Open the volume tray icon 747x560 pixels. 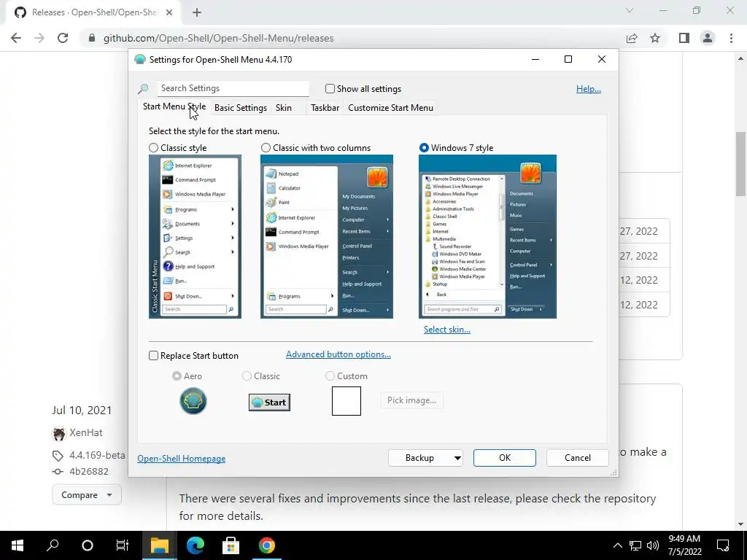click(x=653, y=545)
